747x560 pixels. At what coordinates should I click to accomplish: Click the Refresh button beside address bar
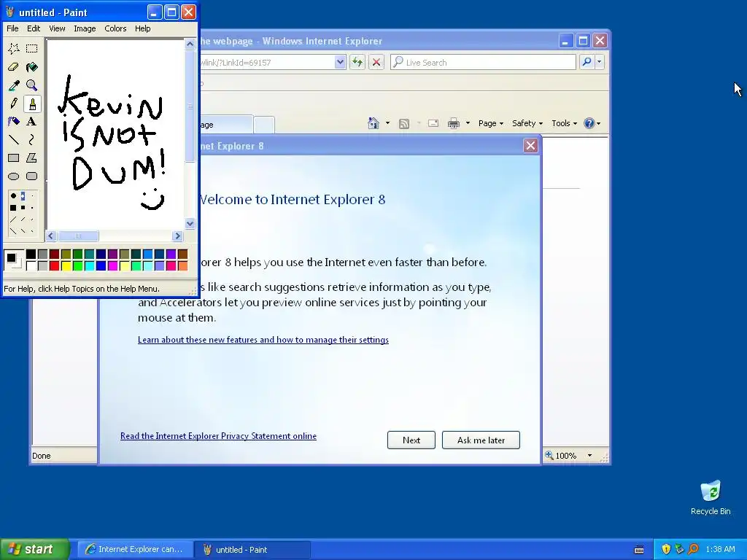[x=357, y=62]
